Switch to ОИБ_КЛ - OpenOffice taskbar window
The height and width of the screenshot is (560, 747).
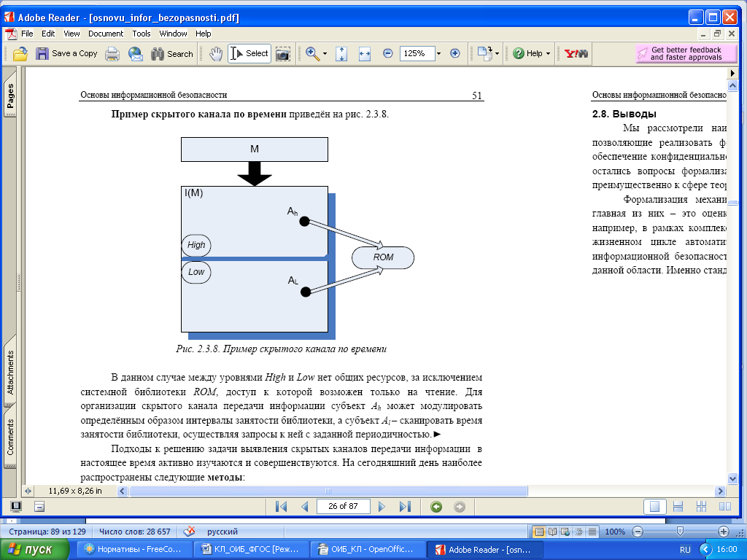(x=367, y=550)
